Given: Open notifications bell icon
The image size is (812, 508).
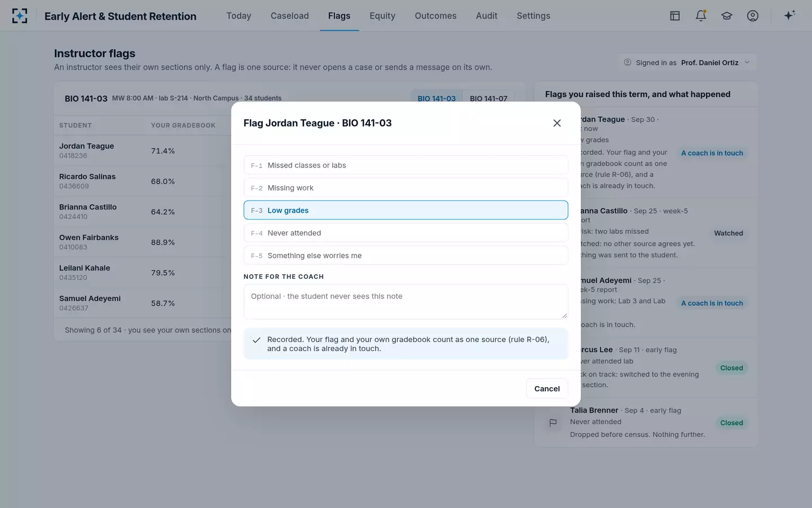Looking at the screenshot, I should point(701,16).
